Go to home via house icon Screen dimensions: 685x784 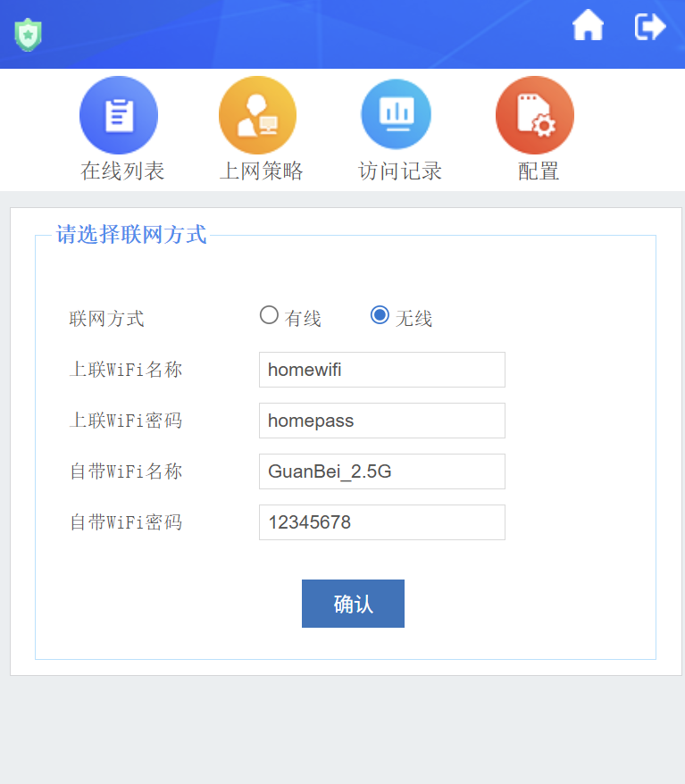588,27
